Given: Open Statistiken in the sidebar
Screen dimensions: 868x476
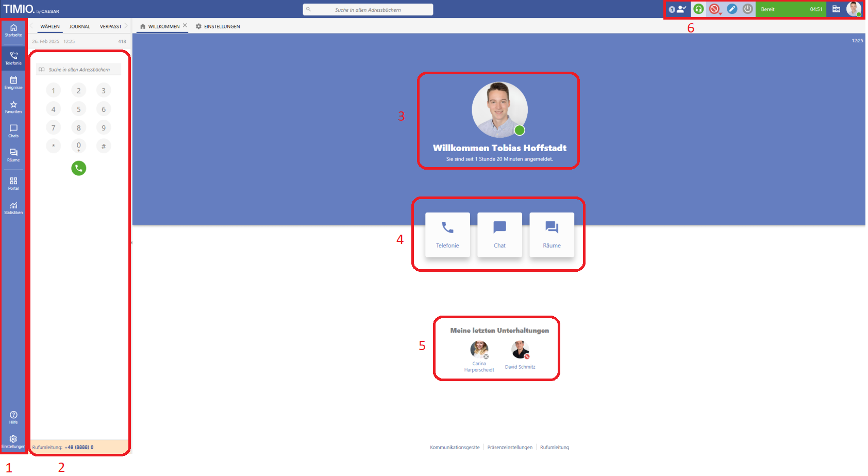Looking at the screenshot, I should pos(13,208).
